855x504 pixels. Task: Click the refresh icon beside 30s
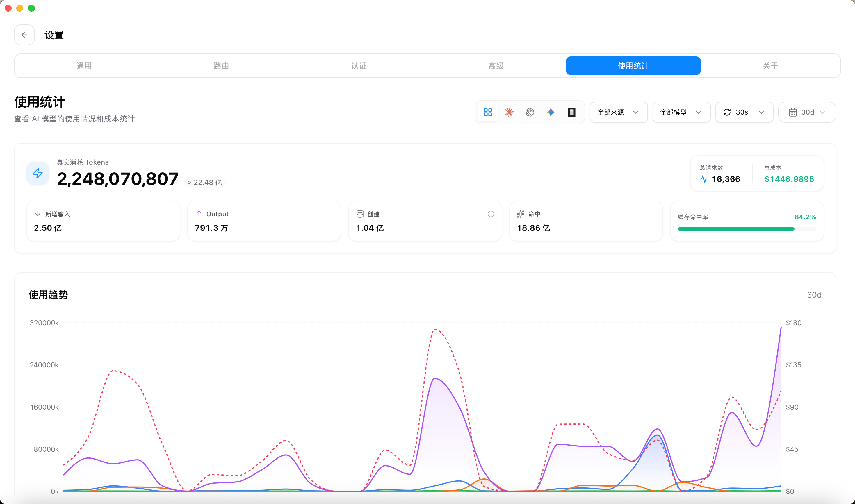point(727,112)
